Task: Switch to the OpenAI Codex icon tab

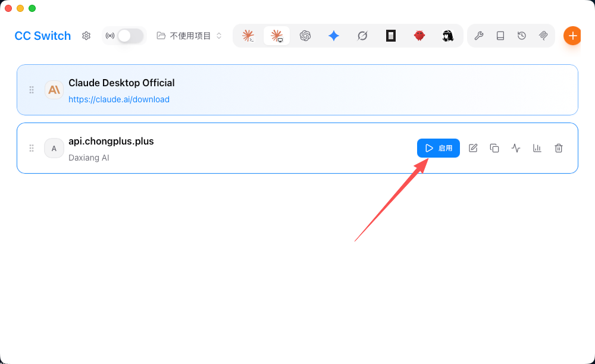Action: click(305, 36)
